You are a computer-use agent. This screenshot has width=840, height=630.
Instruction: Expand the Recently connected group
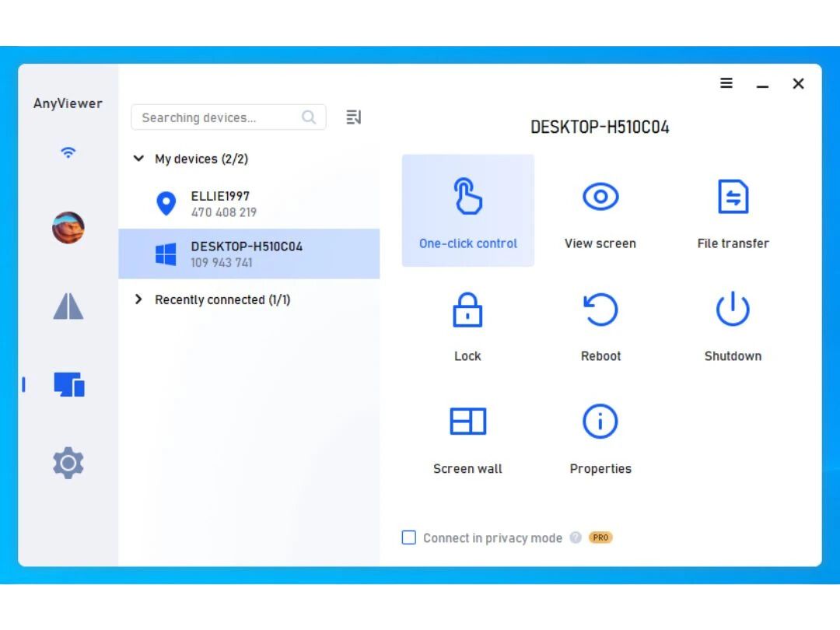coord(138,299)
